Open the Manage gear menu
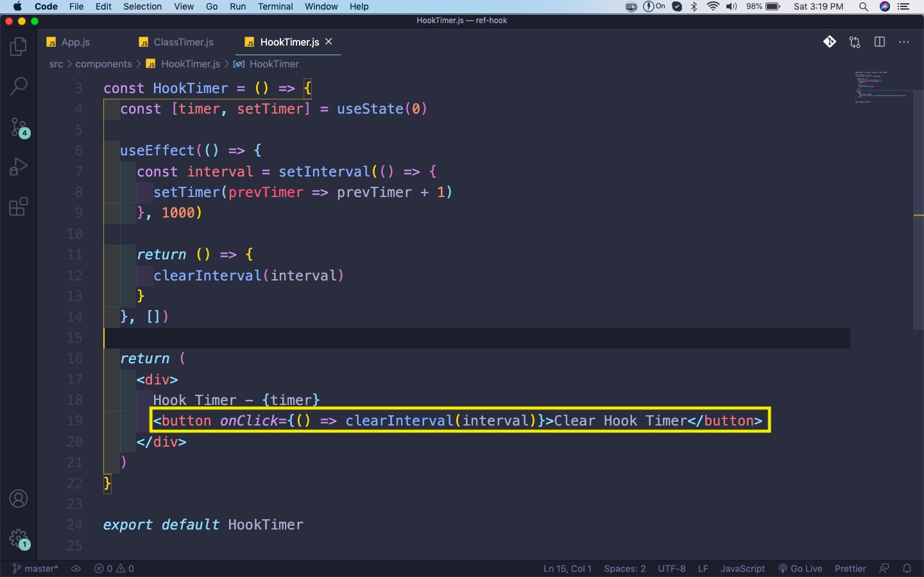The height and width of the screenshot is (577, 924). [x=19, y=539]
